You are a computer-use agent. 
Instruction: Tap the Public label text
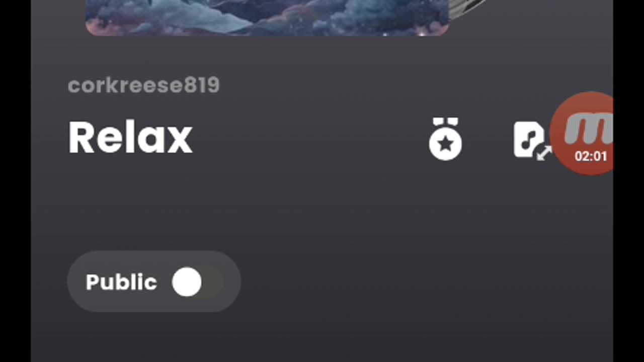click(x=121, y=283)
